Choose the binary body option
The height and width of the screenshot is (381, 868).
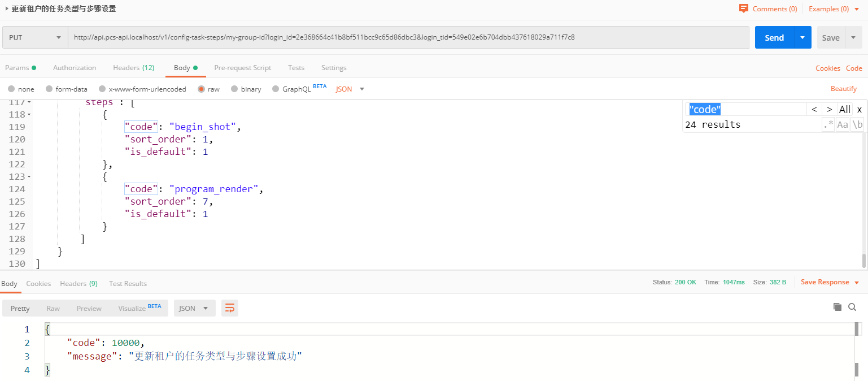click(234, 89)
